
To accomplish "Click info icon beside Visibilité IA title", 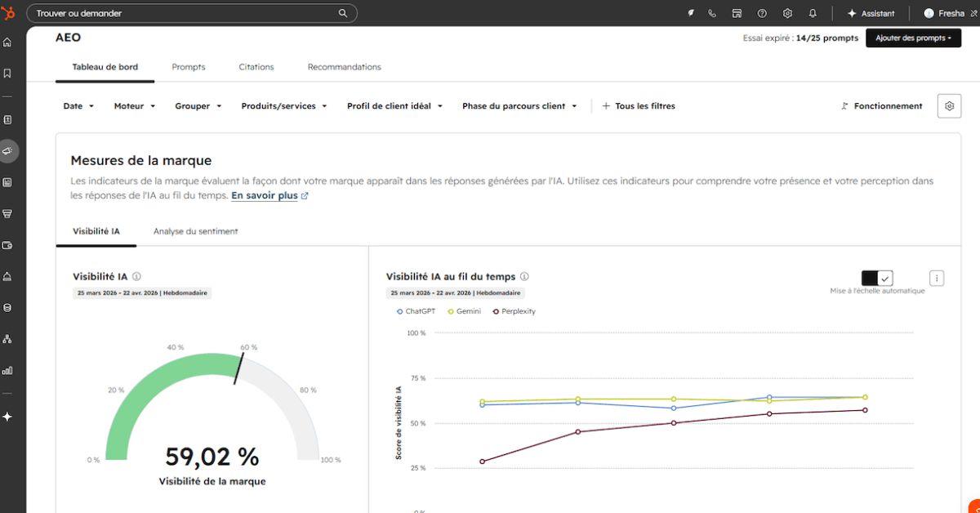I will point(136,277).
